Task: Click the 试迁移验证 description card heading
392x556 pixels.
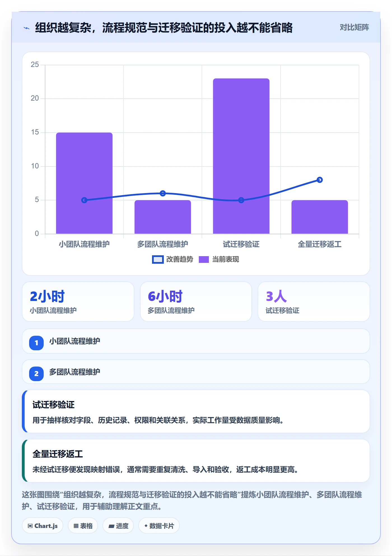Action: point(53,405)
